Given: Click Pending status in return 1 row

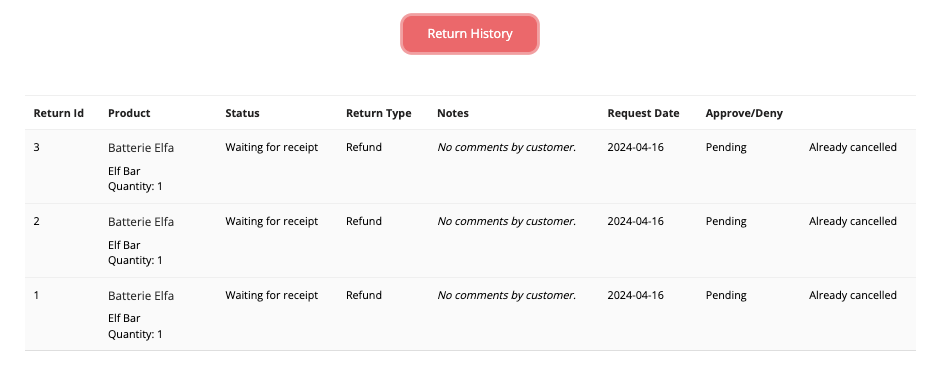Looking at the screenshot, I should coord(726,295).
